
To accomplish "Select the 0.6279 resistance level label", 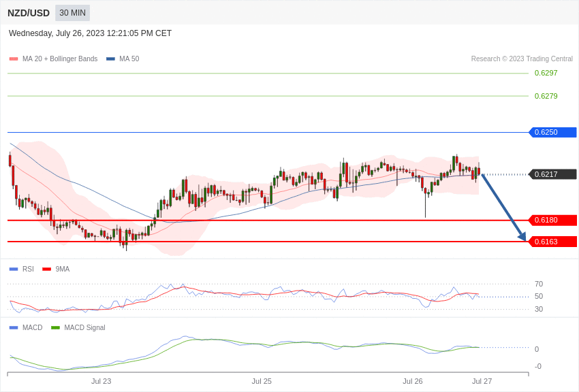I will pos(546,96).
